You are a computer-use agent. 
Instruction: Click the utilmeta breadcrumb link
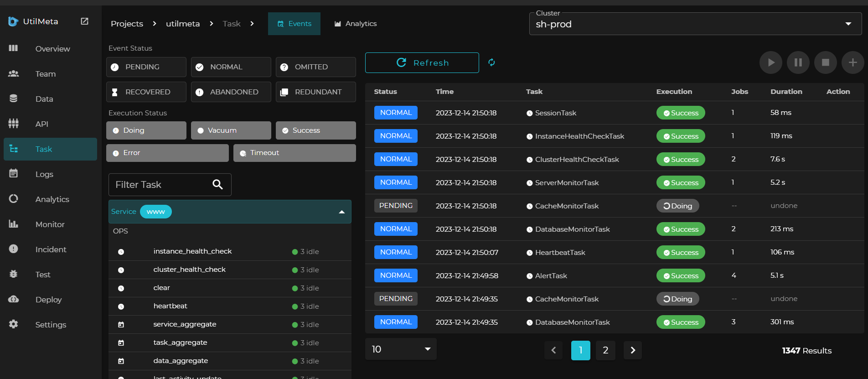[183, 24]
